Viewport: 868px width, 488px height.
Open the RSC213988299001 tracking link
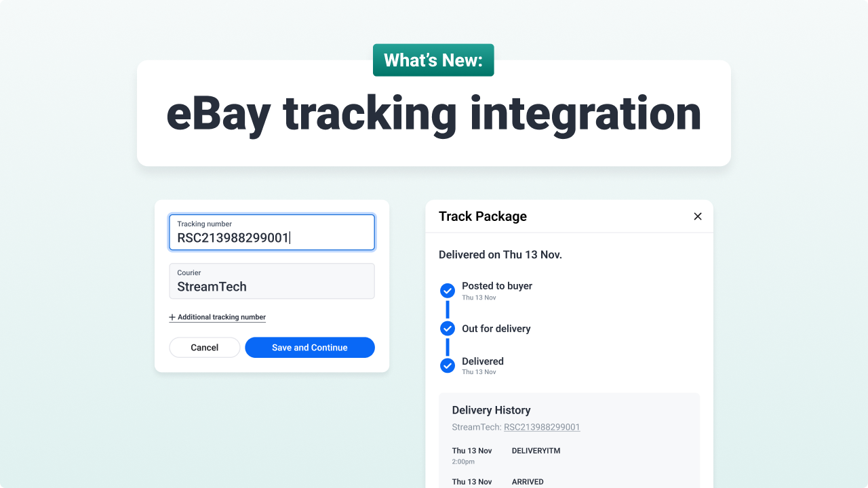(x=541, y=427)
